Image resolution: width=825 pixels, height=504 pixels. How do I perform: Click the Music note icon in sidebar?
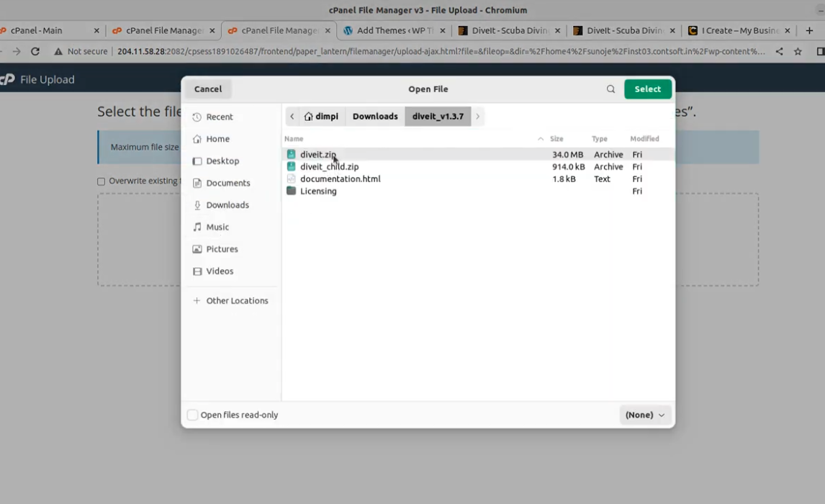(x=197, y=227)
